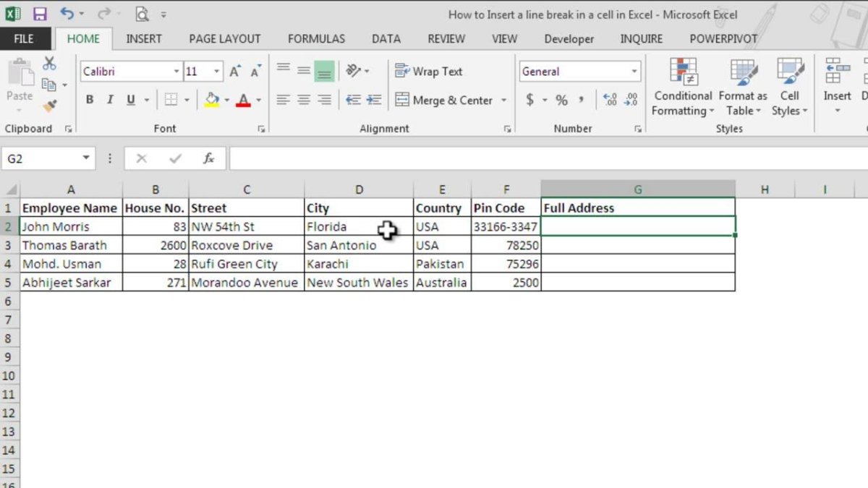The height and width of the screenshot is (488, 868).
Task: Click the Select All corner button
Action: point(10,189)
